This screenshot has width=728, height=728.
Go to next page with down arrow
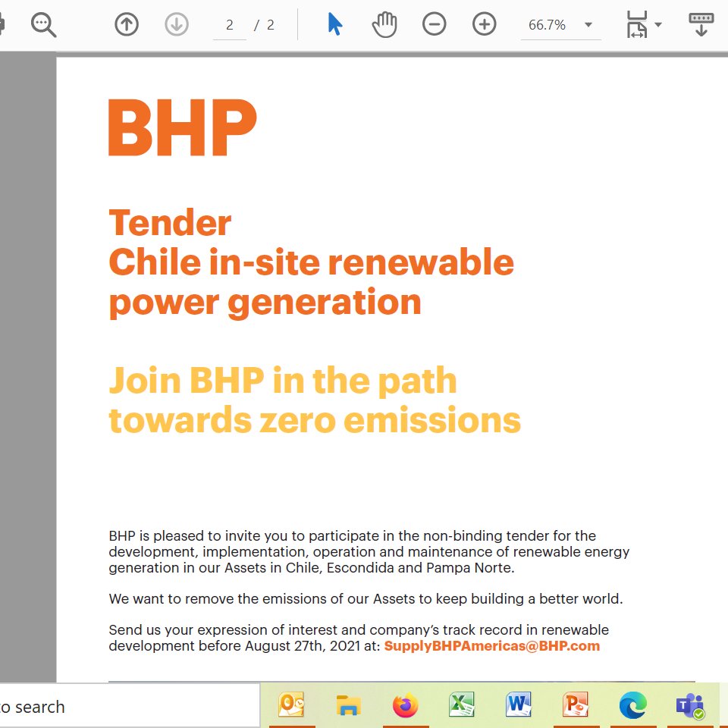click(177, 24)
